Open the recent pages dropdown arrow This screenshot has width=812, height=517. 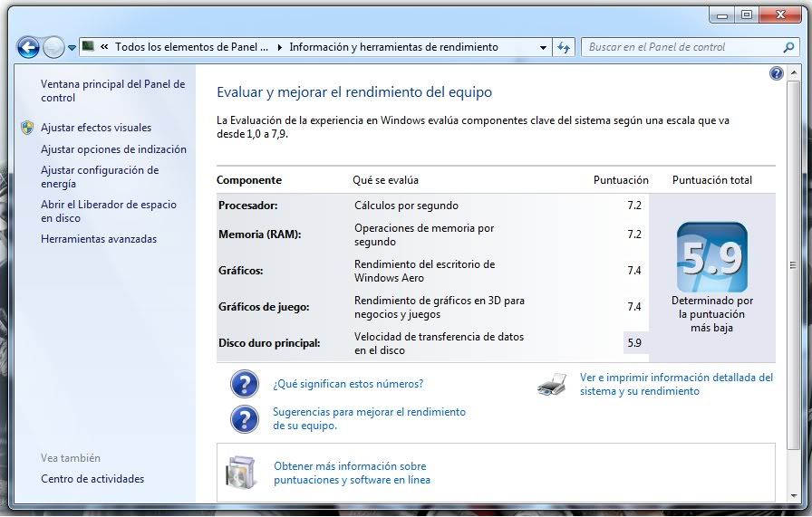[x=72, y=48]
